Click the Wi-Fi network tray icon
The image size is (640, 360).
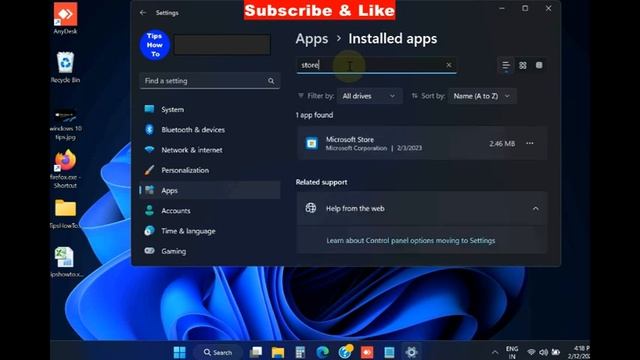(531, 352)
